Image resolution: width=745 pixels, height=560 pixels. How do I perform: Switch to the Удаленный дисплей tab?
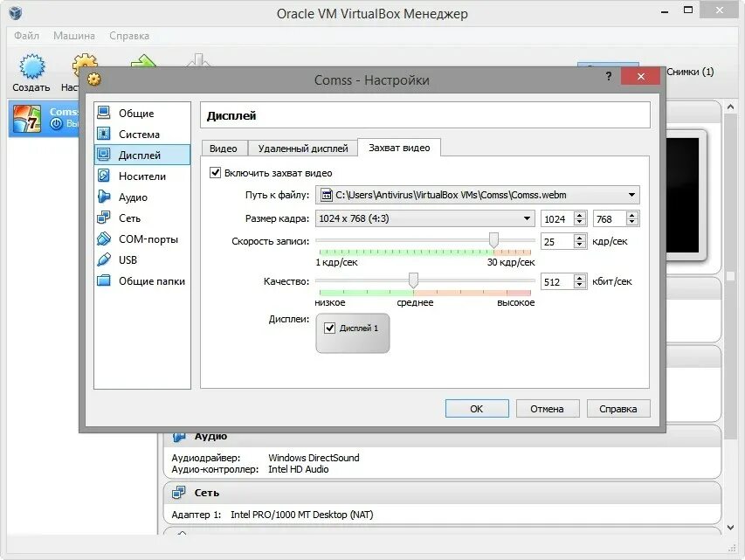tap(303, 149)
